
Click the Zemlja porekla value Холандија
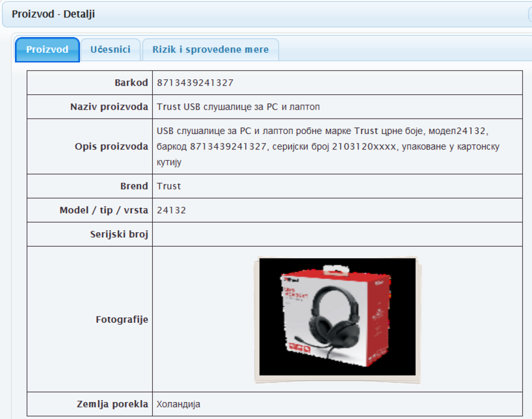pos(178,404)
